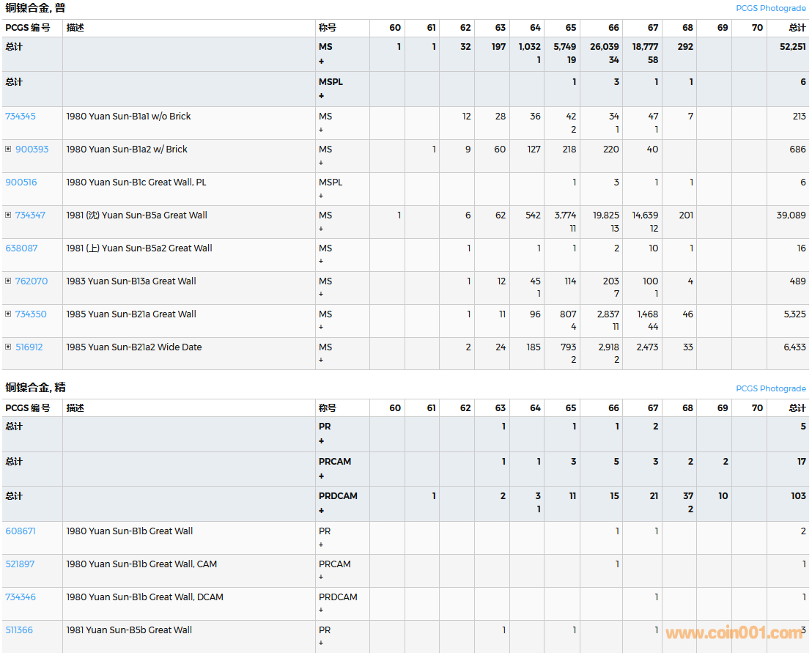Open PCGS number 900516 link

click(x=21, y=182)
